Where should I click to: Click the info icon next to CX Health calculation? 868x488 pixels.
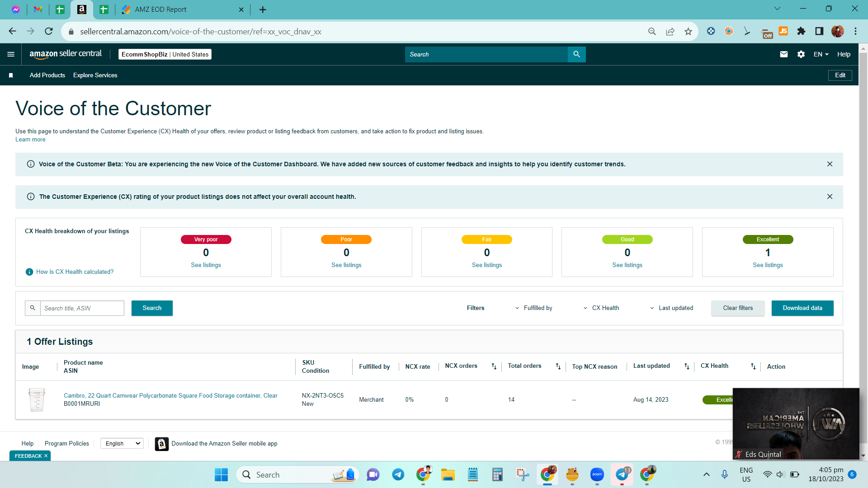pos(29,272)
